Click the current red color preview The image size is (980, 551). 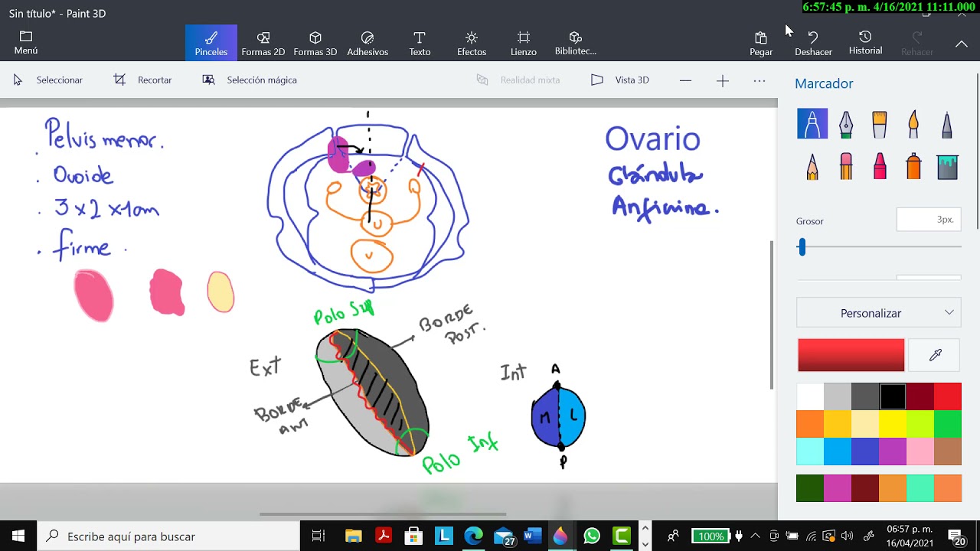coord(851,355)
